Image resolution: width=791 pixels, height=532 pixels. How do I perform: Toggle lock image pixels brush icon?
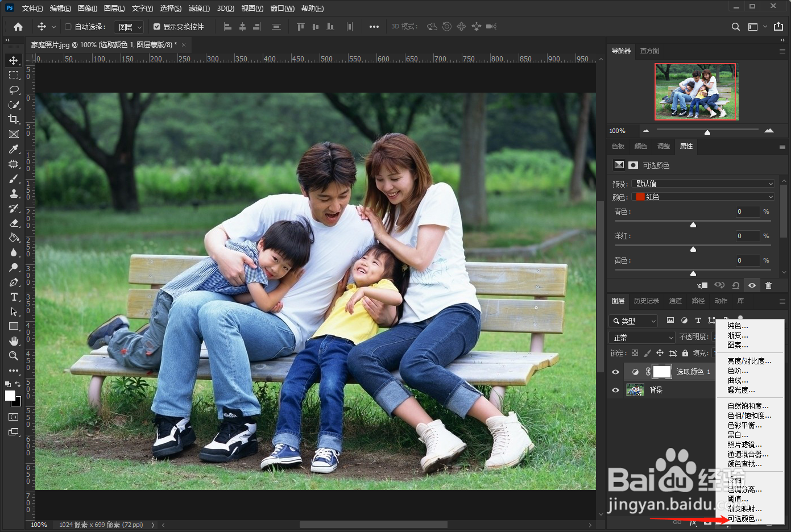pos(647,353)
